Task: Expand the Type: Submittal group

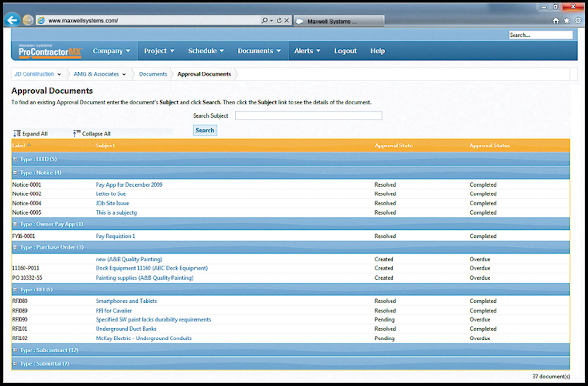Action: pos(15,363)
